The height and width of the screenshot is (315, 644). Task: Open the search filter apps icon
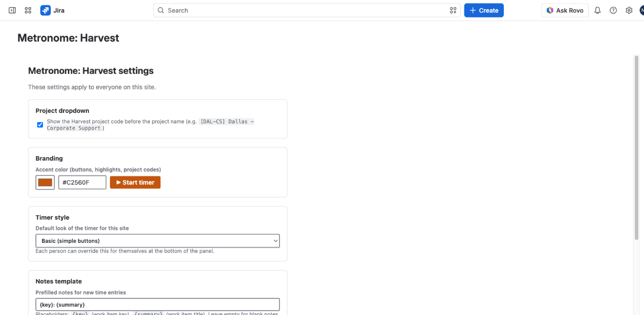(453, 10)
